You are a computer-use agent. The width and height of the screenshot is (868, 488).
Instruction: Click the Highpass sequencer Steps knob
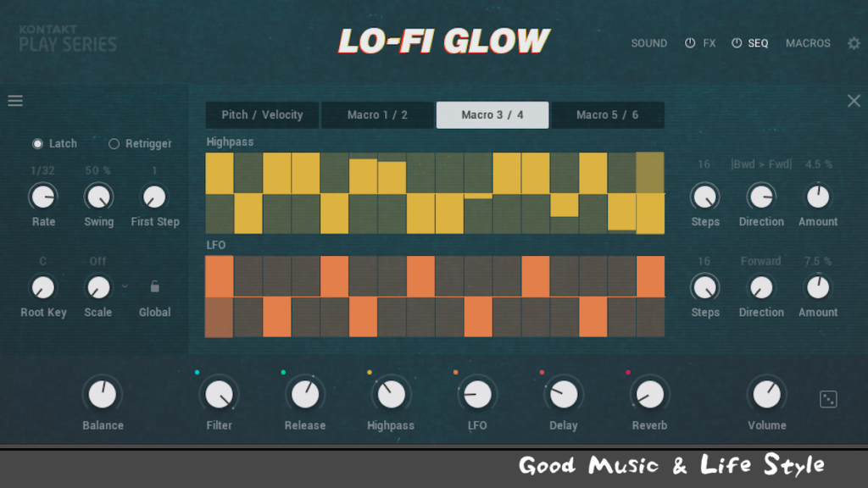click(704, 197)
